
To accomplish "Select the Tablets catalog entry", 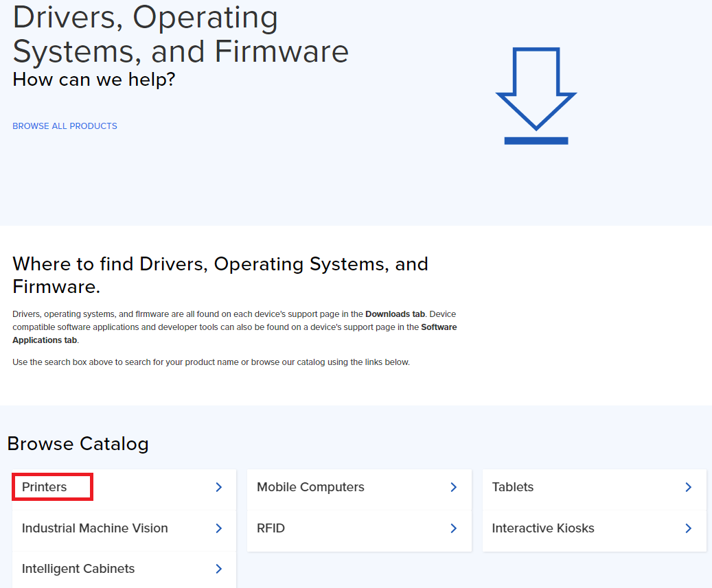I will click(512, 486).
